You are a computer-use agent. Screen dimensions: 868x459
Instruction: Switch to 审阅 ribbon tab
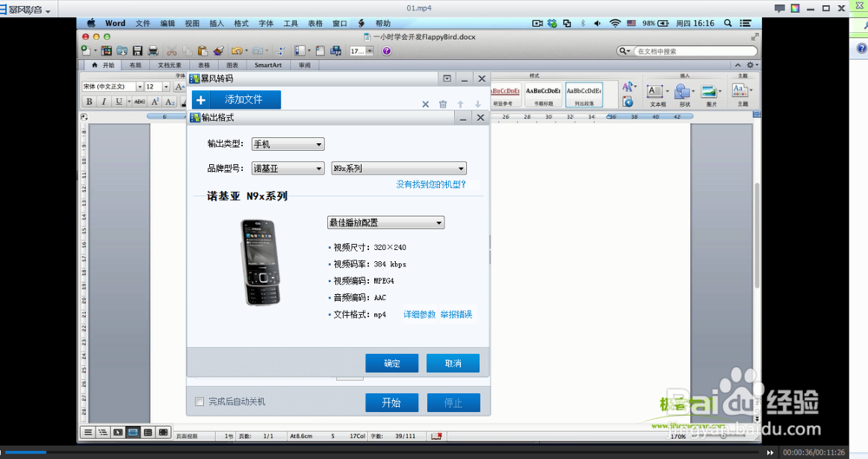click(x=305, y=65)
